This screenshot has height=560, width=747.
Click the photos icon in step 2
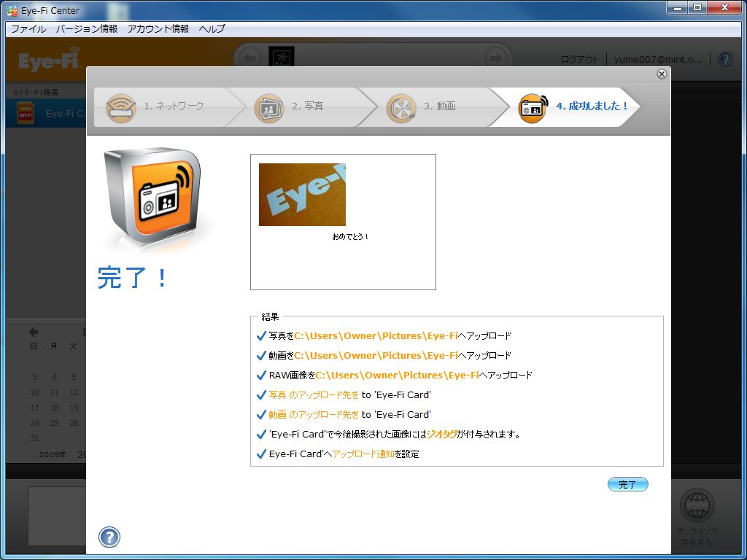click(268, 108)
